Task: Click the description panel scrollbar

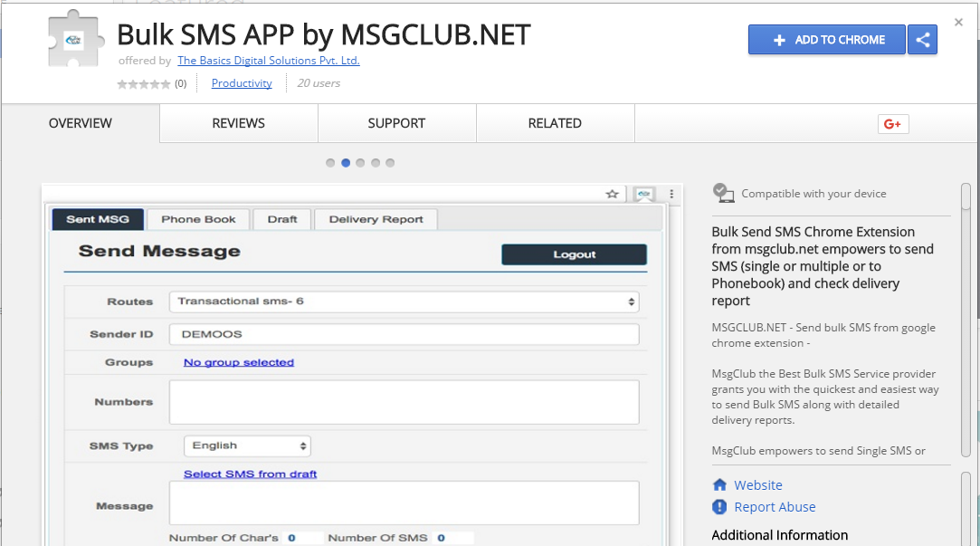Action: coord(966,321)
